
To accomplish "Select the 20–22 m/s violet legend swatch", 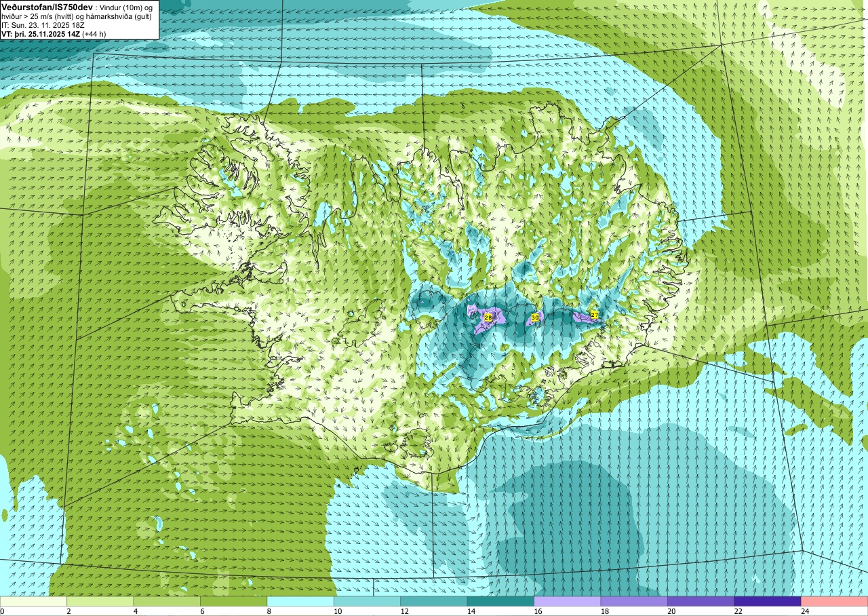I will coord(701,601).
